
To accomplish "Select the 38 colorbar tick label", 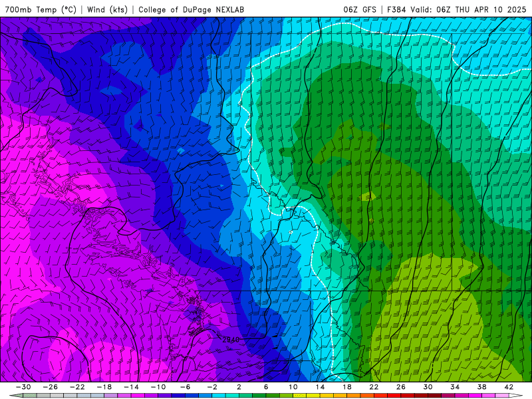I will [481, 387].
